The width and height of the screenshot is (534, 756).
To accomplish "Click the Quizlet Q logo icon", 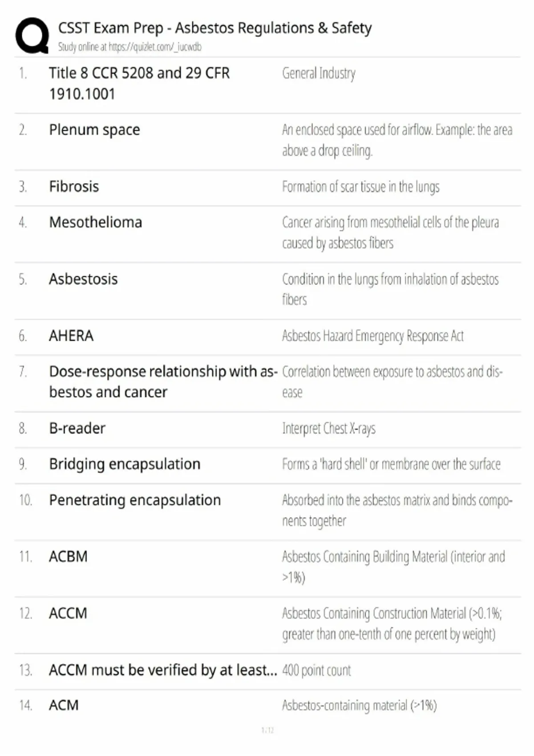I will click(32, 36).
